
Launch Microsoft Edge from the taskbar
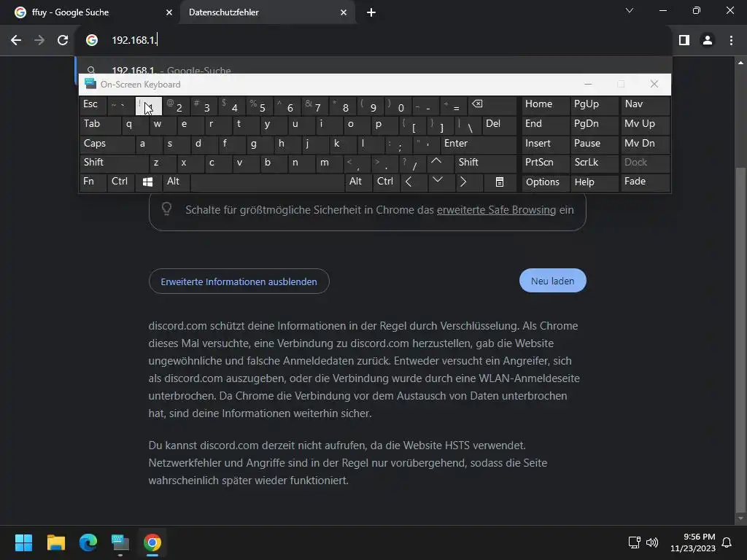point(88,542)
